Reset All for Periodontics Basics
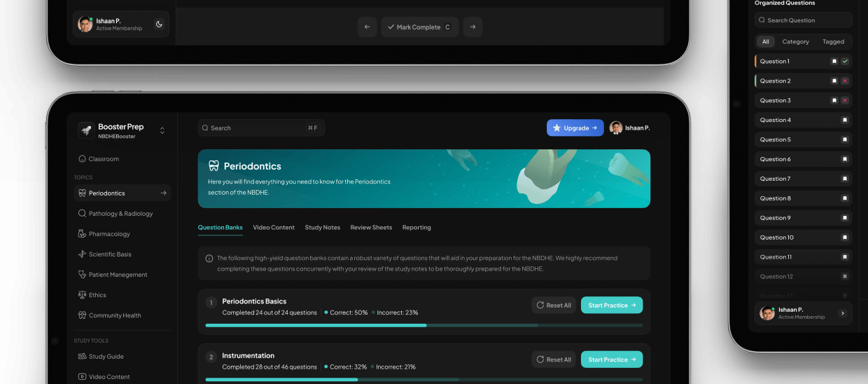The height and width of the screenshot is (384, 868). 554,305
